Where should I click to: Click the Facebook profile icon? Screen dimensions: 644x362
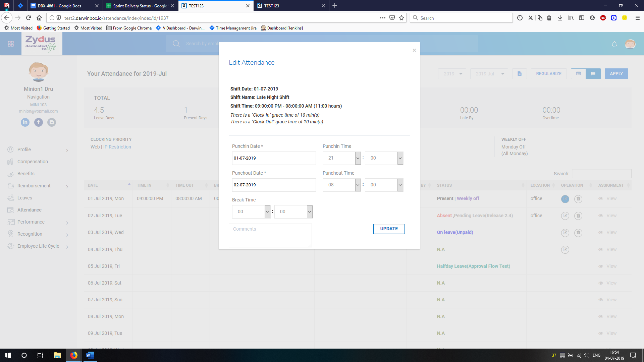[x=39, y=122]
